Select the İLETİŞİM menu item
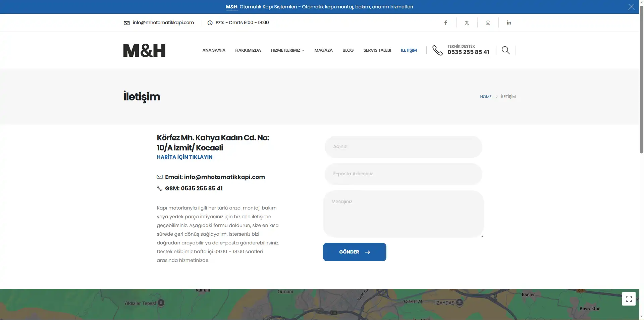The width and height of the screenshot is (644, 320). (x=409, y=50)
